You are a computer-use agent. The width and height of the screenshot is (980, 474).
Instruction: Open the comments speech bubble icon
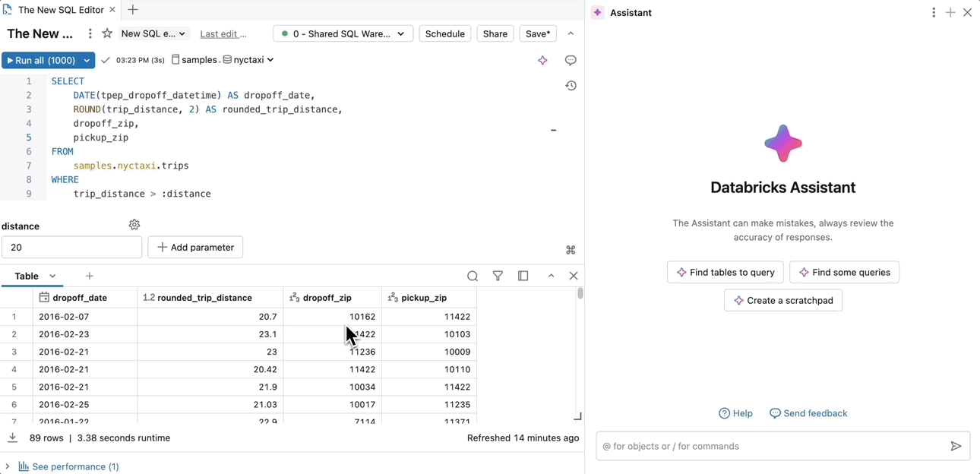tap(571, 61)
